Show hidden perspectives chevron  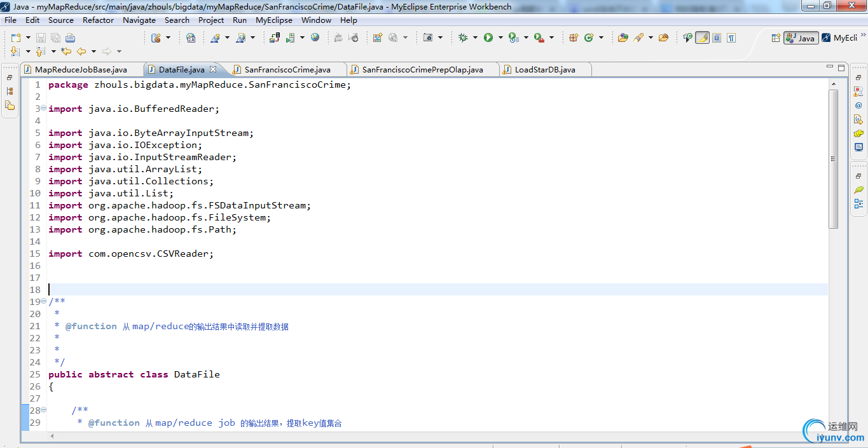click(862, 34)
